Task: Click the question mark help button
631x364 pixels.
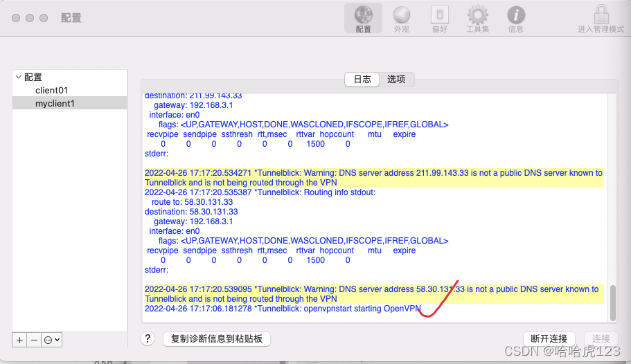Action: pyautogui.click(x=148, y=338)
